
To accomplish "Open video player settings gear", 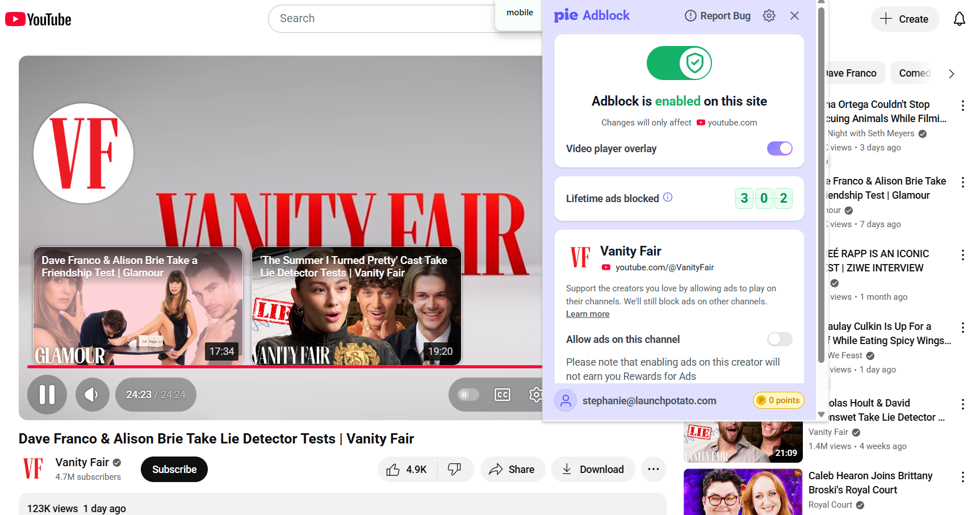I will tap(535, 395).
